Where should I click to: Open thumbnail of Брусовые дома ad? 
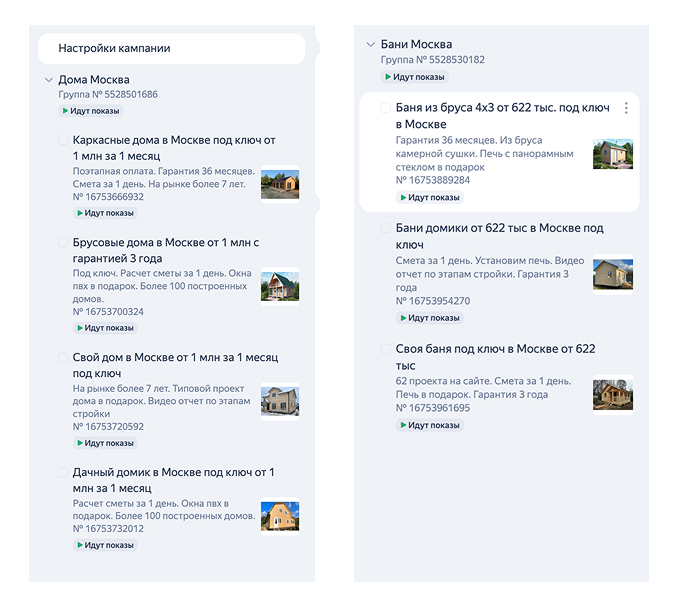point(280,286)
